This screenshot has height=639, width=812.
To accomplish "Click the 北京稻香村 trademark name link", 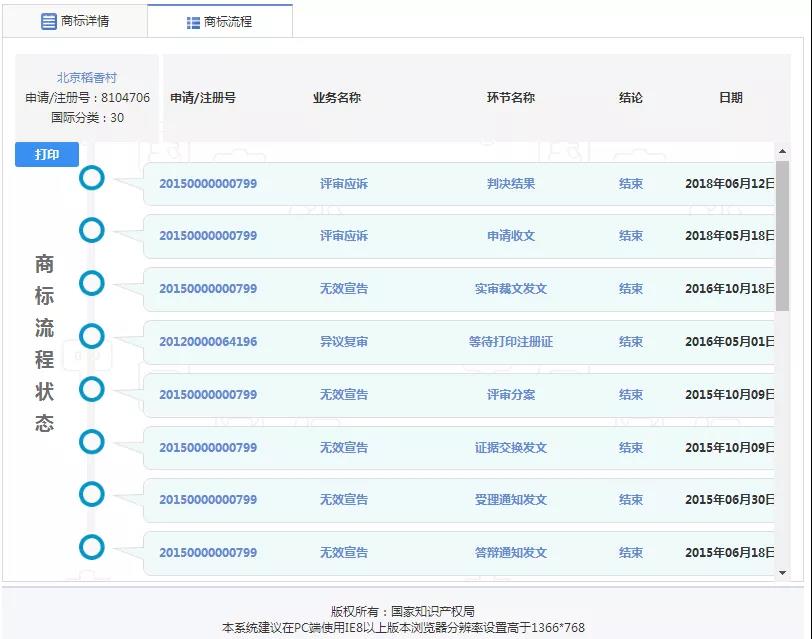I will [87, 78].
